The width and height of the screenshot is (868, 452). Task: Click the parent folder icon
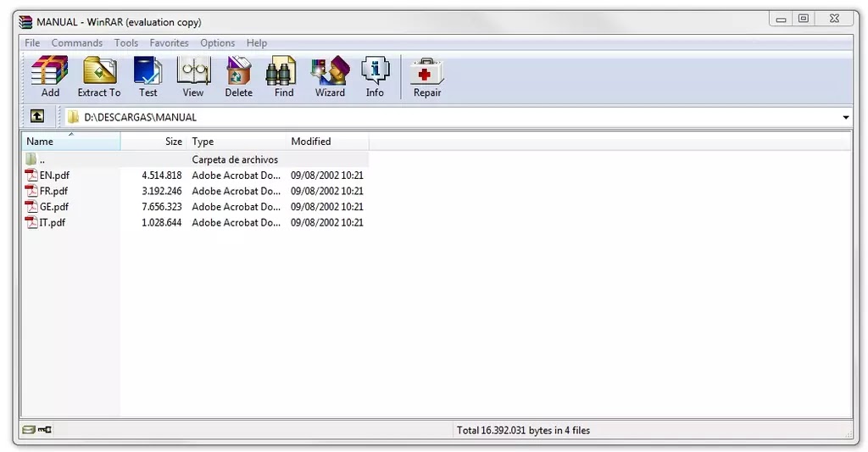point(31,159)
